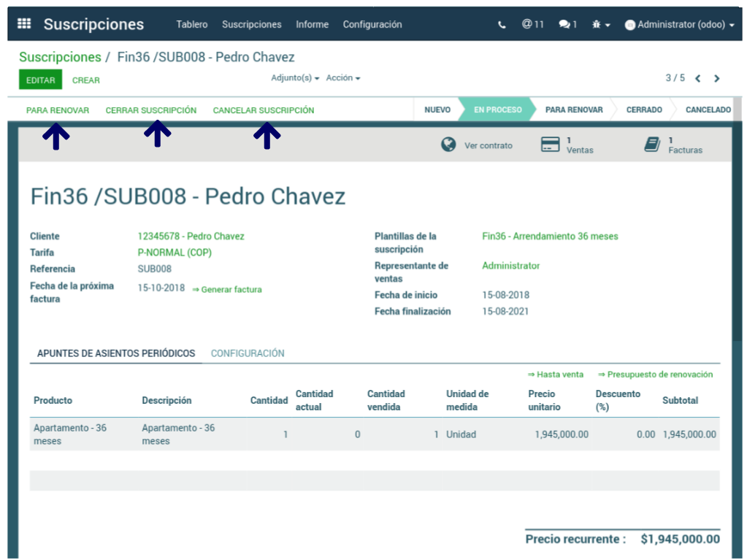Viewport: 747px width, 560px height.
Task: Open Facturas via book icon
Action: tap(652, 145)
